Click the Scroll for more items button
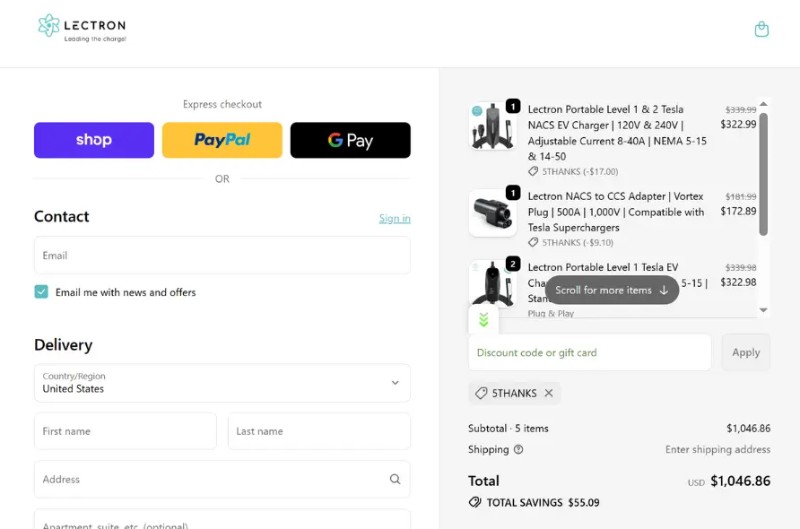 tap(612, 290)
